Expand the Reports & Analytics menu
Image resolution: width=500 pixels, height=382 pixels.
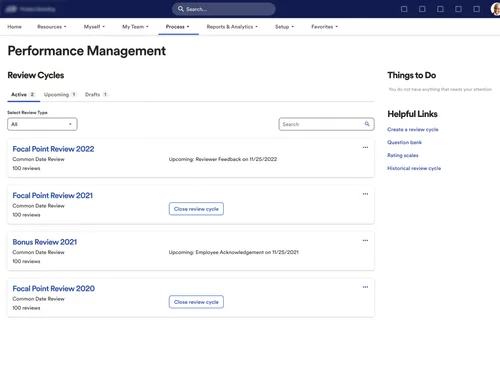click(x=232, y=27)
